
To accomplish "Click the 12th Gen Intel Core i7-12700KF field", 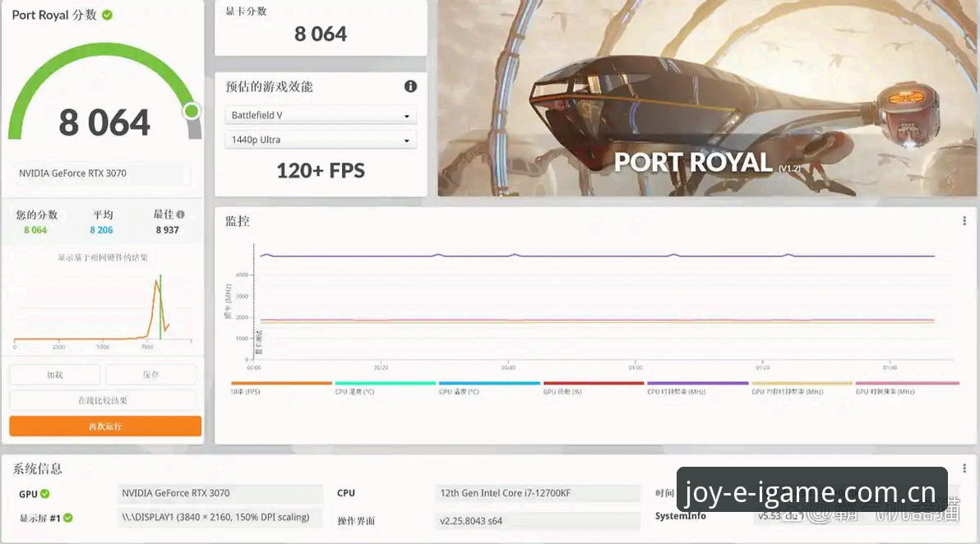I will (538, 493).
